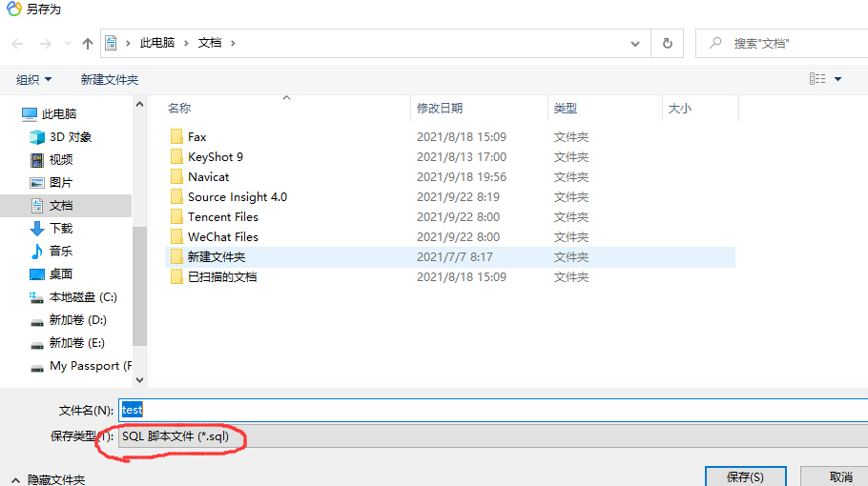Screen dimensions: 868x486
Task: Select the Navicat folder icon
Action: [176, 177]
